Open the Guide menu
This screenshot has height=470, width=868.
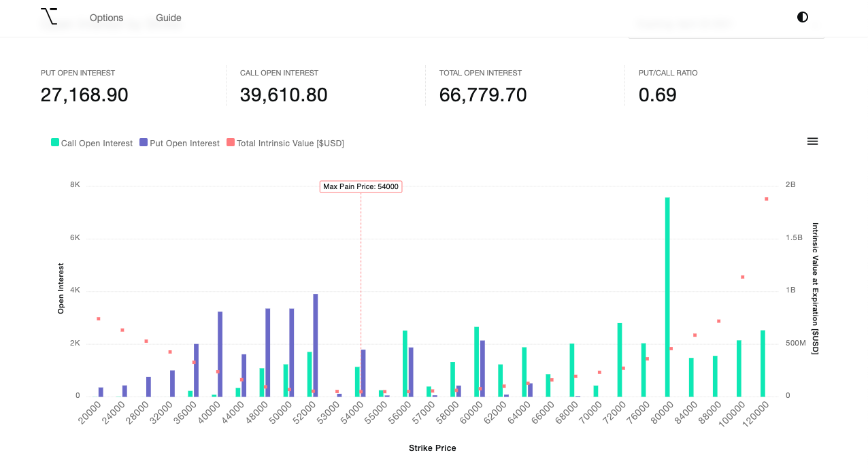tap(168, 18)
